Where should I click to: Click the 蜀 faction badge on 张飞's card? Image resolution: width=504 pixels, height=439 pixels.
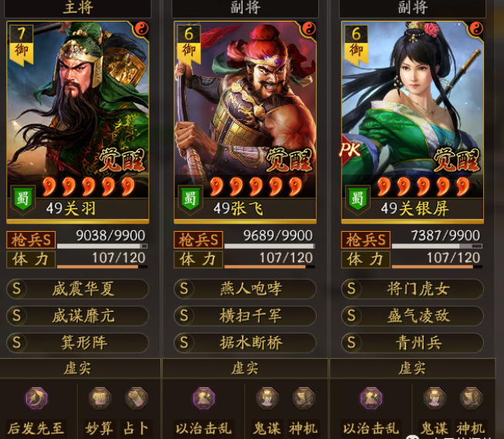coord(190,199)
